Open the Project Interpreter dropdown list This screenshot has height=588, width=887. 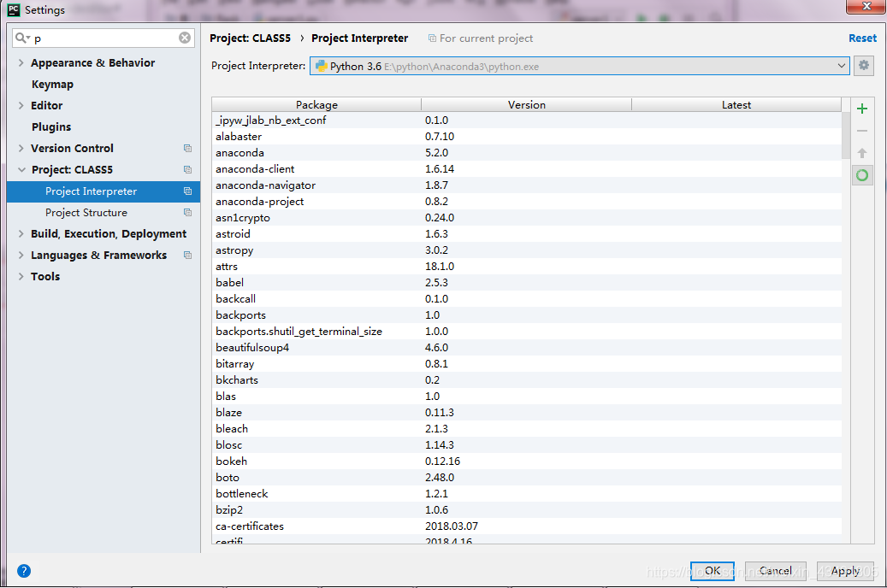(x=841, y=66)
